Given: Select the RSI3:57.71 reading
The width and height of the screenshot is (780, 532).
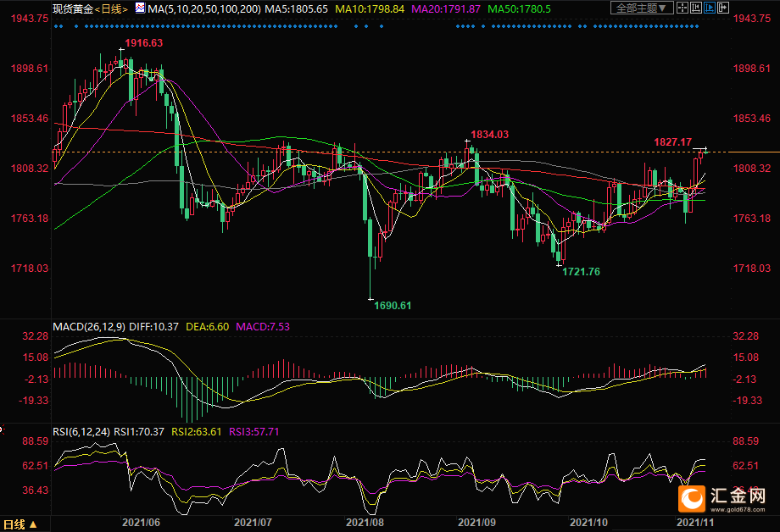Looking at the screenshot, I should 254,431.
